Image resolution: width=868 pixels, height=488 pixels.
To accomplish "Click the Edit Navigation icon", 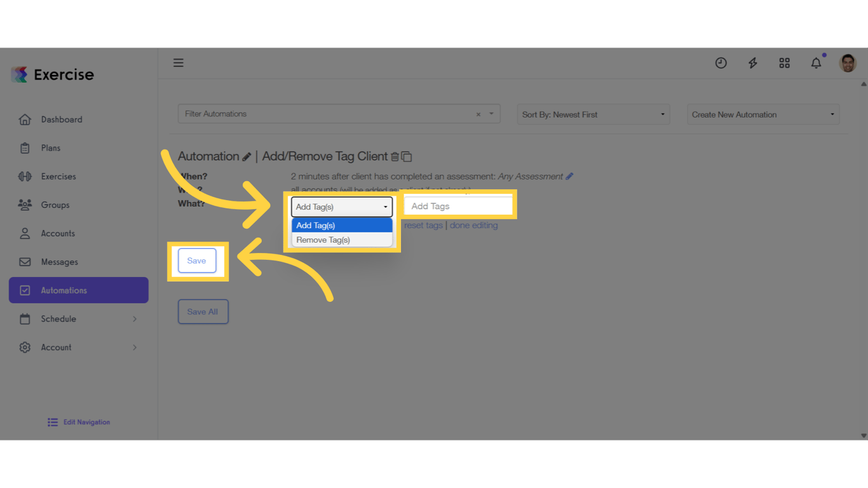I will [x=52, y=422].
